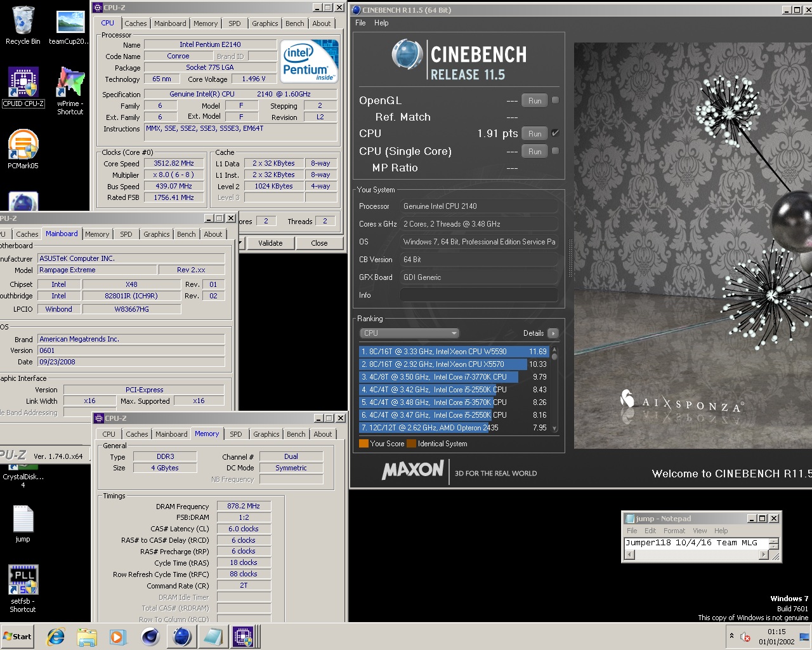The height and width of the screenshot is (650, 812).
Task: Select the CPU tab in top CPU-Z window
Action: 108,23
